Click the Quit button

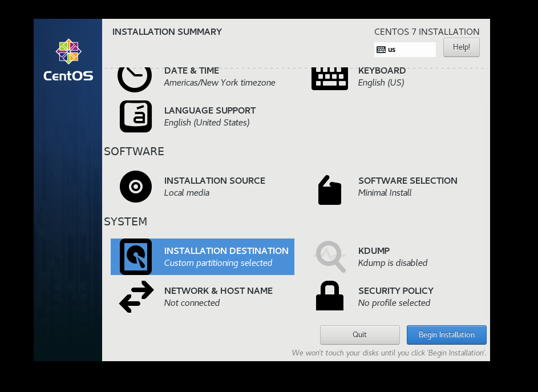tap(359, 335)
